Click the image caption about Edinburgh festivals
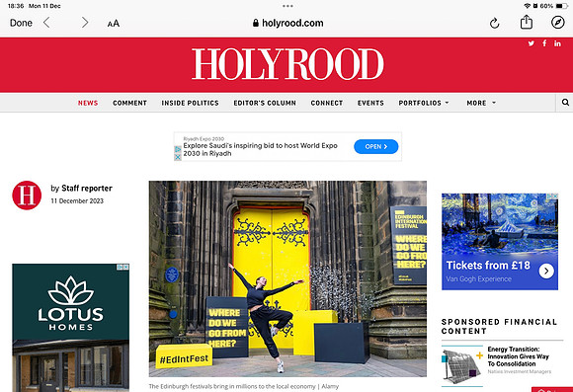 tap(244, 386)
